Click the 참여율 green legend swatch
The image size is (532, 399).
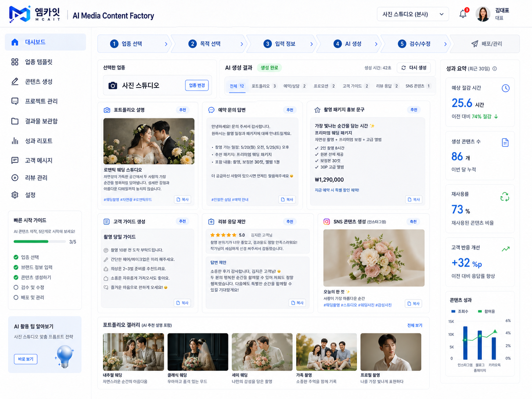pyautogui.click(x=480, y=311)
